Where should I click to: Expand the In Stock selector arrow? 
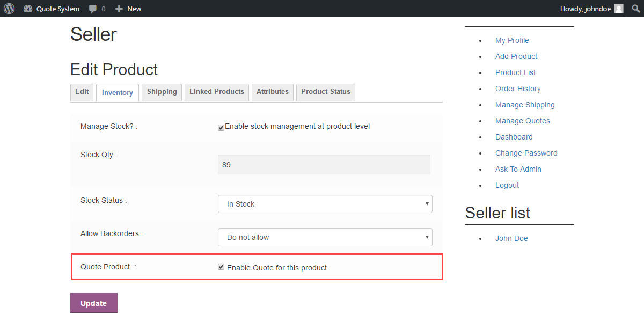426,204
